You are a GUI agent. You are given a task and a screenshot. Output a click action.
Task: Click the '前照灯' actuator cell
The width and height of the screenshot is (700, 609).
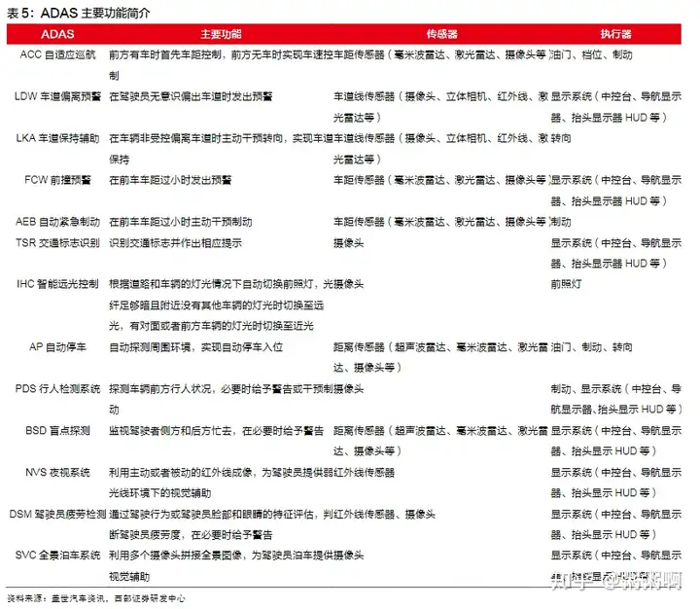(x=566, y=284)
